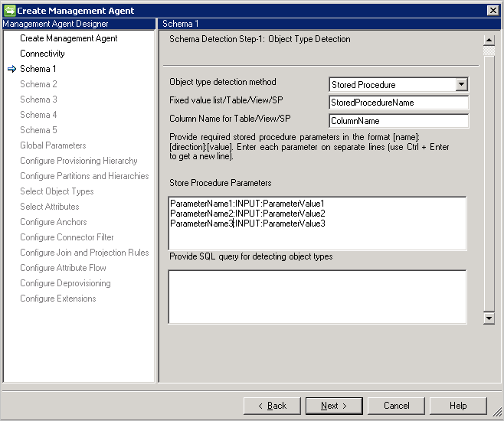Select the Configure Anchors step
504x421 pixels.
[x=54, y=222]
